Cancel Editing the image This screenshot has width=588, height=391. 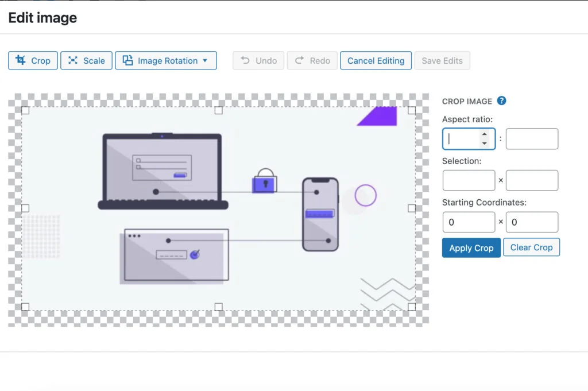(376, 60)
